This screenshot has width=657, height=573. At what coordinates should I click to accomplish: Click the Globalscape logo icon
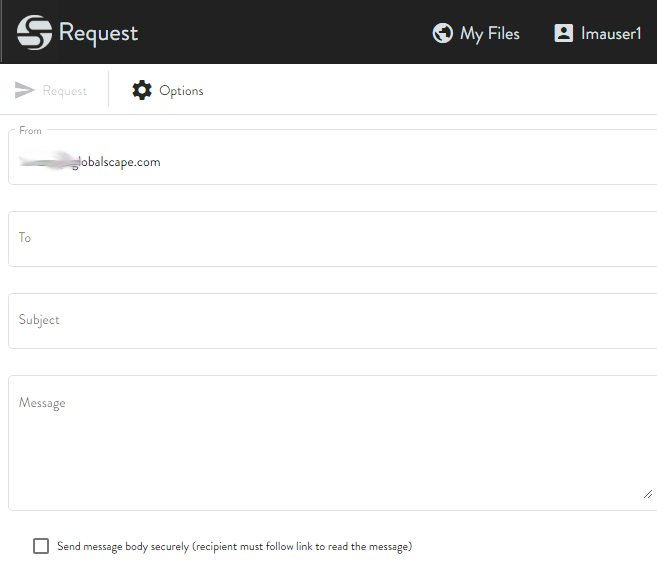point(34,33)
